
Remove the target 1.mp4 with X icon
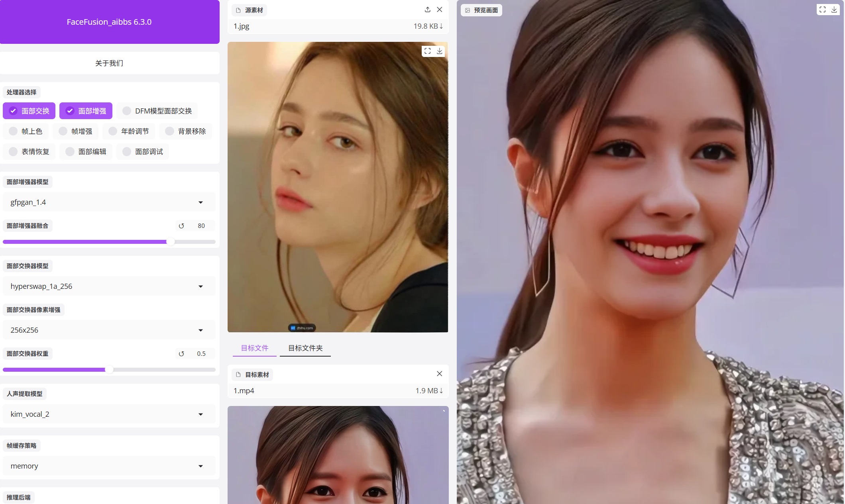coord(440,374)
